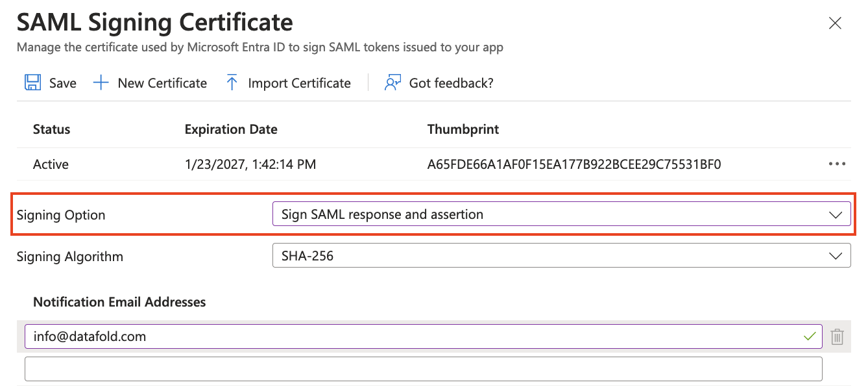Viewport: 868px width, 391px height.
Task: Click the Save text button
Action: (x=63, y=83)
